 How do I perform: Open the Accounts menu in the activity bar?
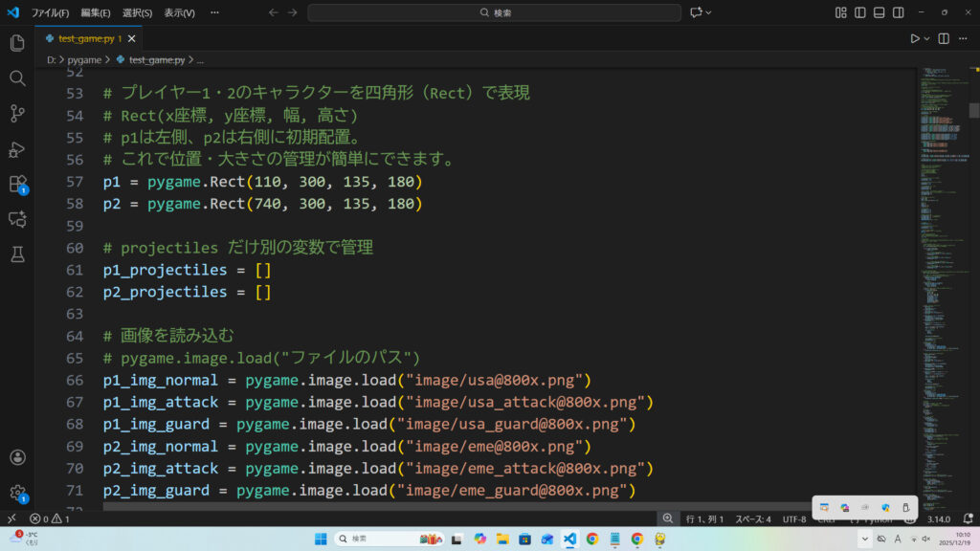pos(17,458)
